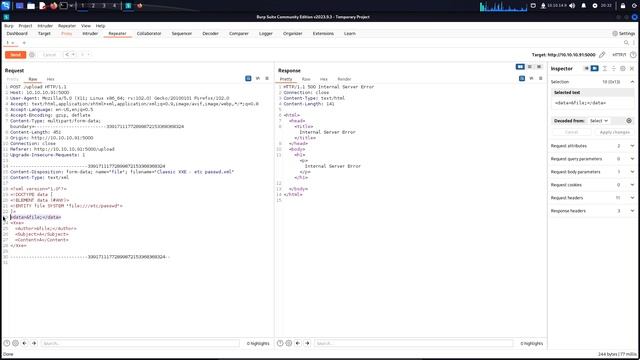Open the response Render tab
640x360 pixels.
(344, 79)
